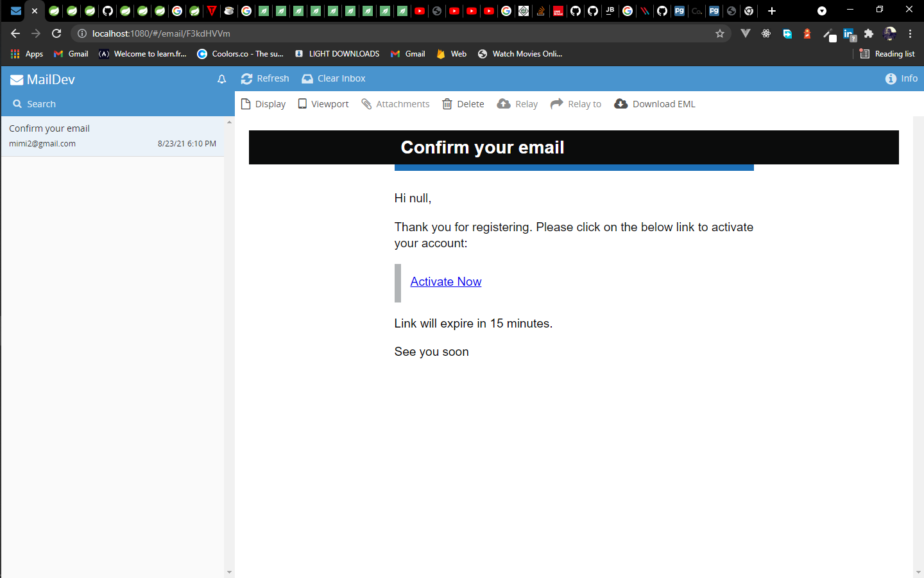
Task: Open the MailDev Info panel
Action: [x=901, y=78]
